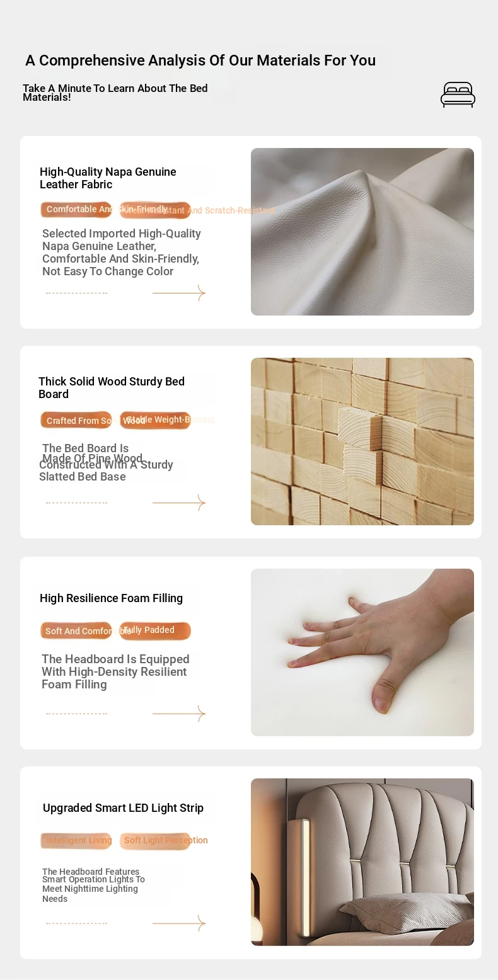This screenshot has height=980, width=498.
Task: Open the headboard LED light photo
Action: click(362, 862)
